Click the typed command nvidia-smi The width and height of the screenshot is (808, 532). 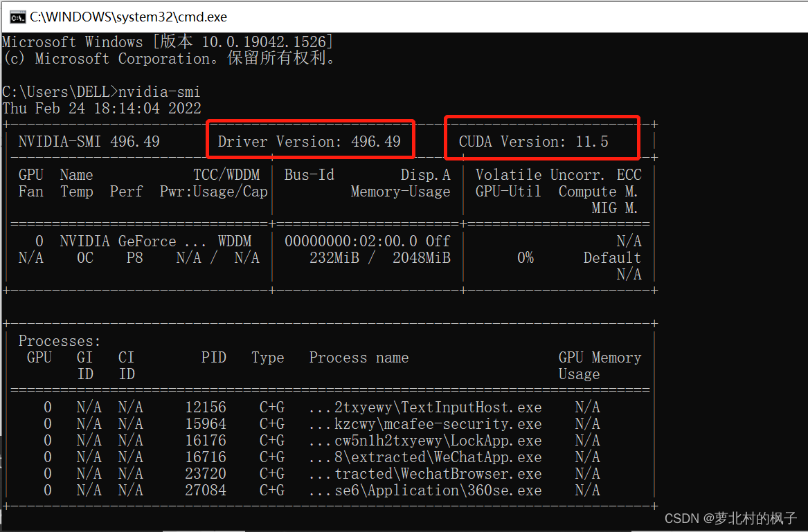159,92
